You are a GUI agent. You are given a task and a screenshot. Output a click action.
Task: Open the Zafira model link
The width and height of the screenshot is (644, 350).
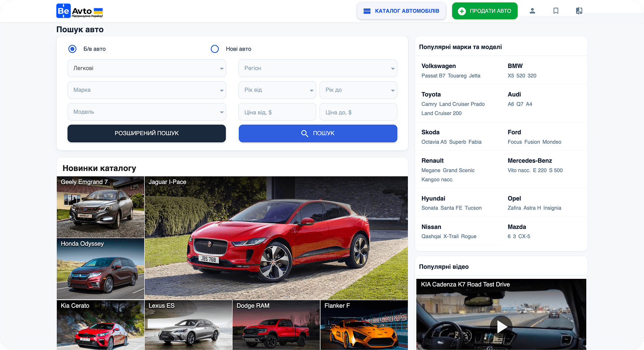pos(514,208)
